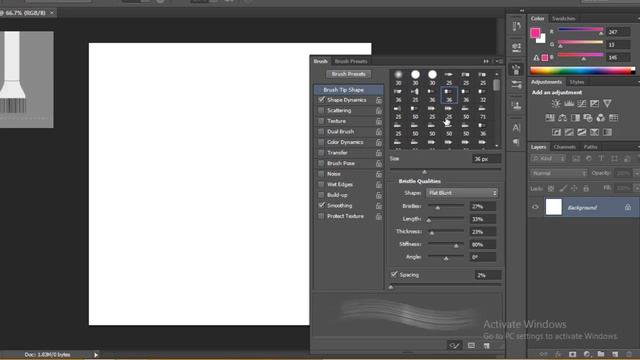Open the Brush panel flyout menu

click(x=499, y=61)
